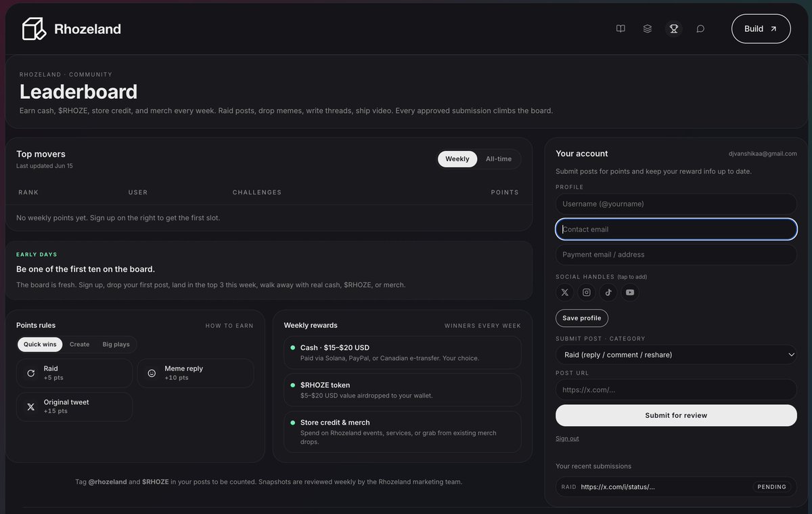This screenshot has height=514, width=812.
Task: Open the trophy leaderboard icon
Action: (674, 28)
